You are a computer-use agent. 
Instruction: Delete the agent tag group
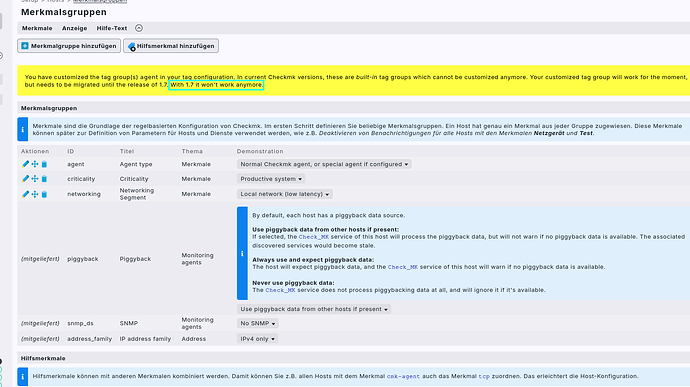(44, 164)
